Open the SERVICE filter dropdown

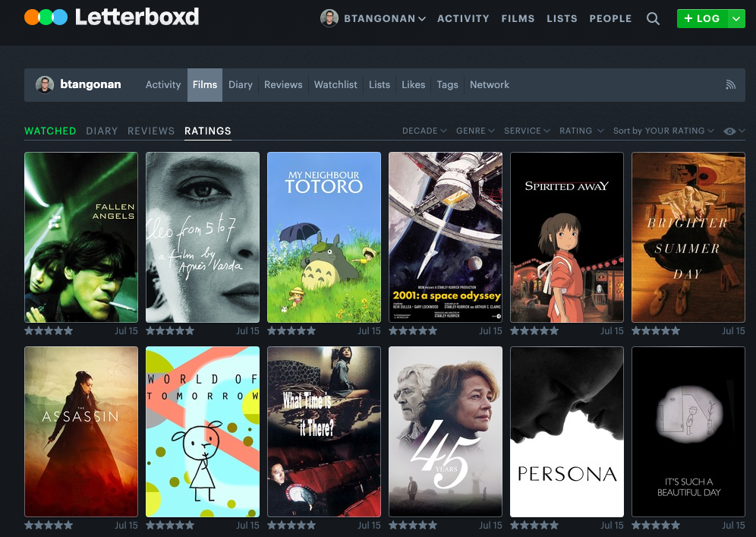point(527,131)
